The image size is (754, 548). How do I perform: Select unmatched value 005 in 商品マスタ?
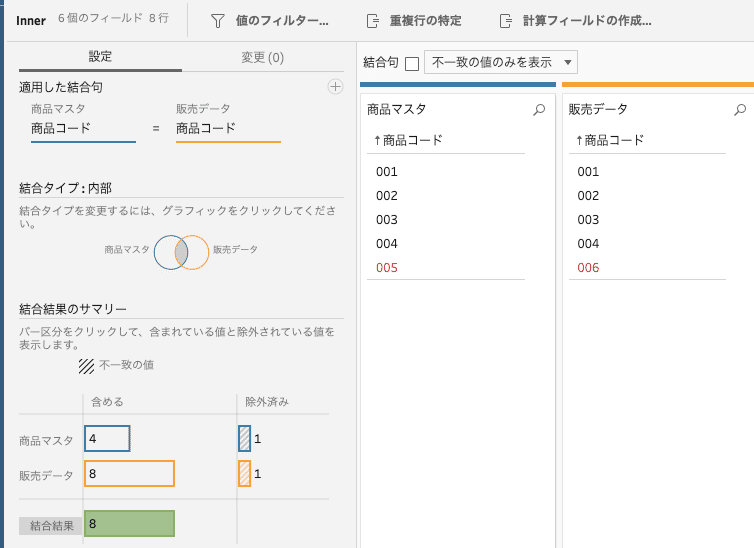pyautogui.click(x=387, y=268)
